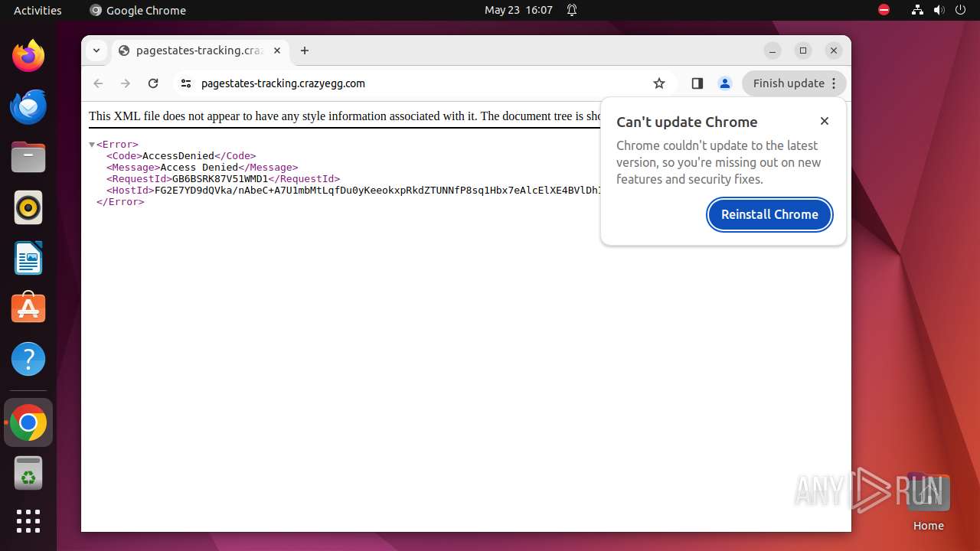The width and height of the screenshot is (980, 551).
Task: Open Activities overview
Action: [38, 10]
